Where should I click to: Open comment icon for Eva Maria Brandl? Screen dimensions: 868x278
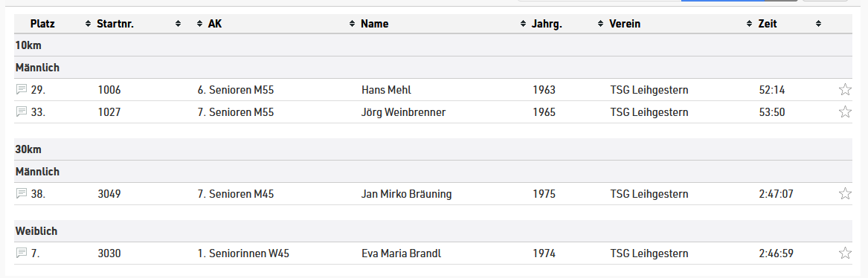[x=22, y=253]
